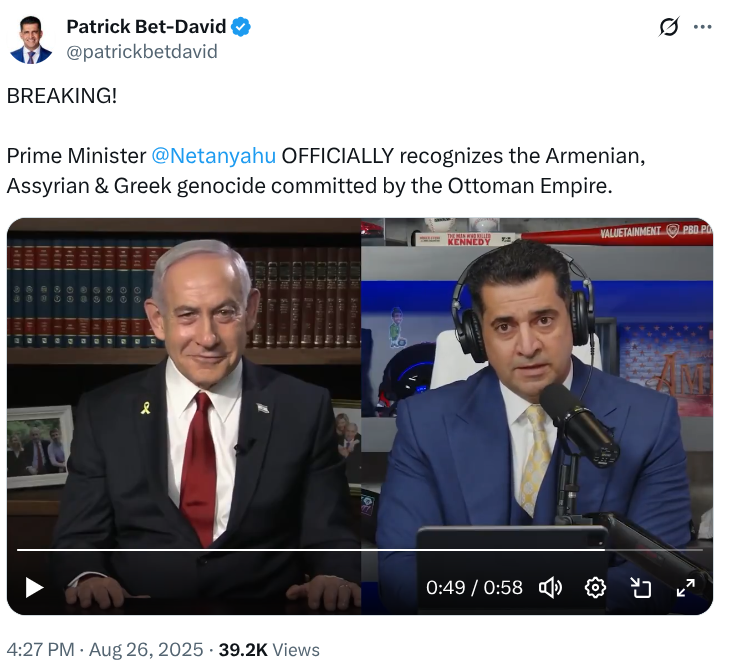Enter fullscreen mode with the expand arrows

pos(686,588)
